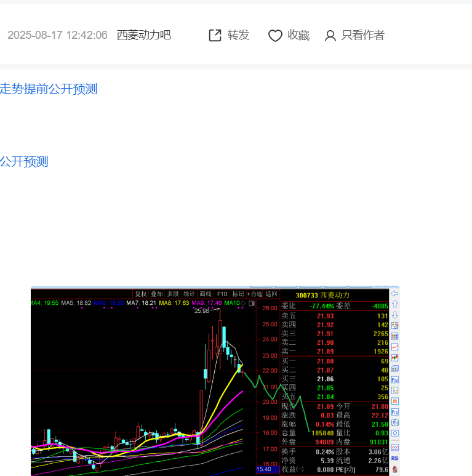Toggle the small panel icon after MA10

tap(252, 303)
